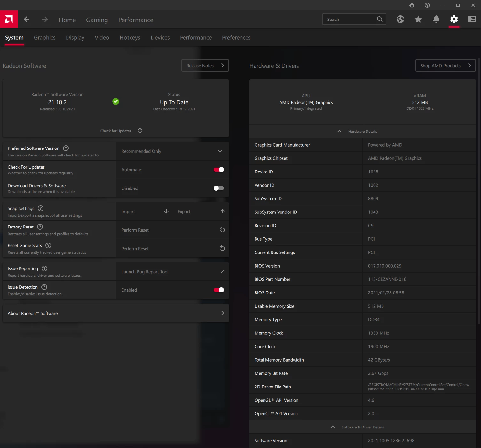Click Check for Updates text
This screenshot has width=481, height=448.
coord(116,131)
